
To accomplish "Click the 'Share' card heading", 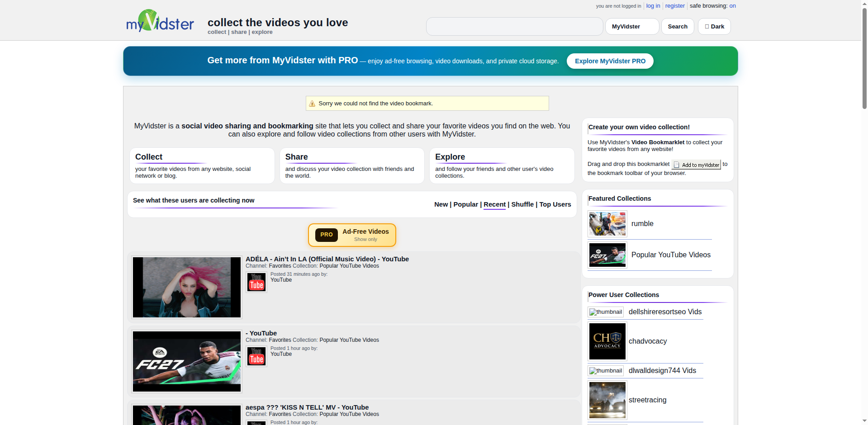I will [296, 157].
